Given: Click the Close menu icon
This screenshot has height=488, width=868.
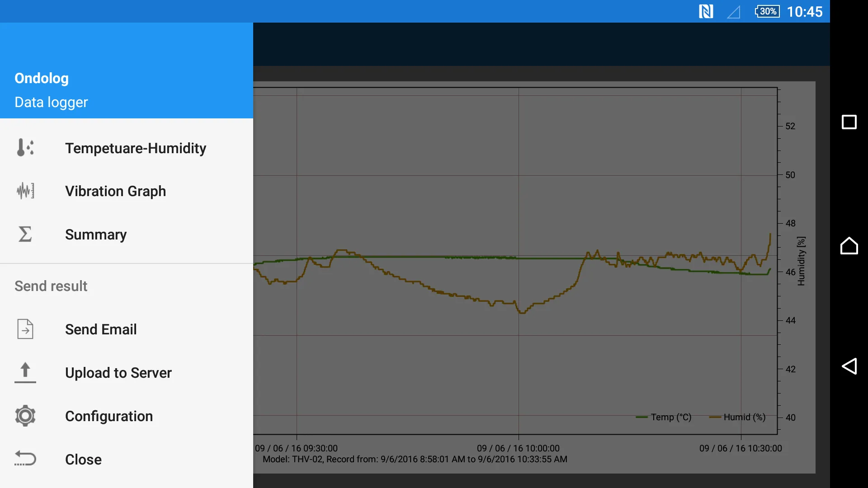Looking at the screenshot, I should 25,459.
